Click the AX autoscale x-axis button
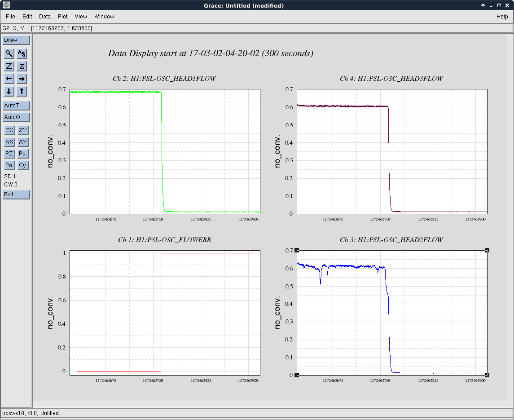 (9, 142)
